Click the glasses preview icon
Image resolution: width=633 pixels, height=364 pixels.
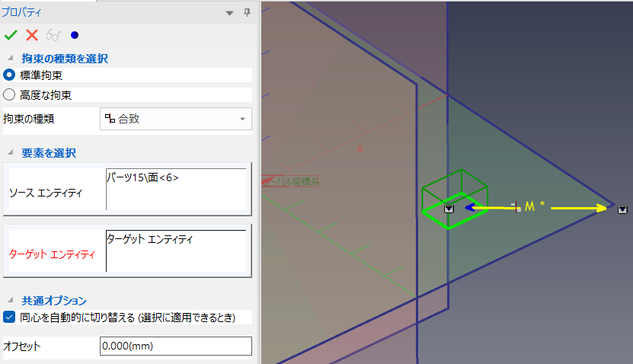point(53,35)
